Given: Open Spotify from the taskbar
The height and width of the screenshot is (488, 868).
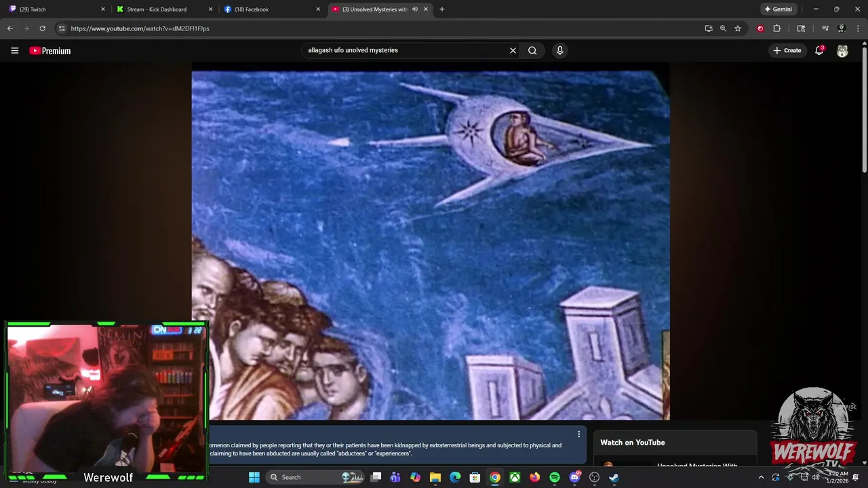Looking at the screenshot, I should (x=555, y=477).
